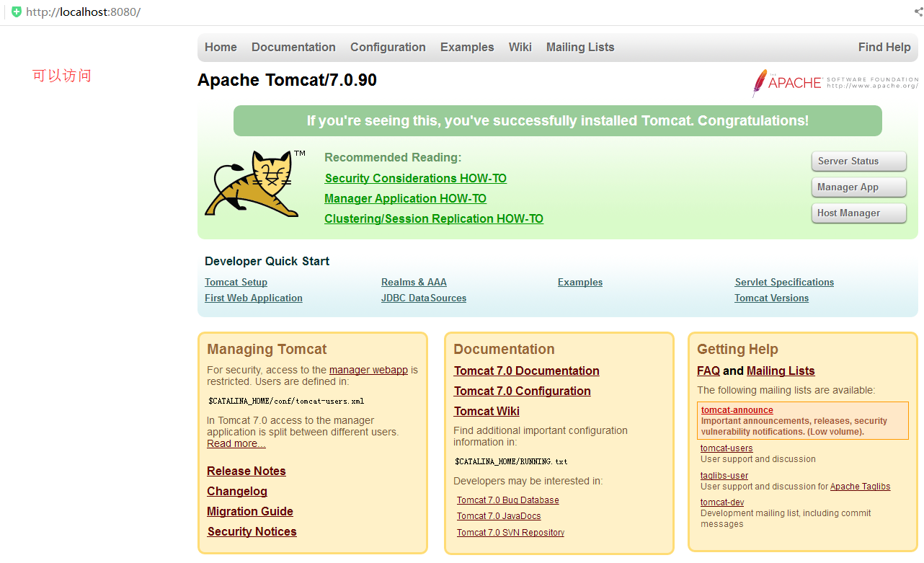Open Release Notes link
Screen dimensions: 924x563
246,471
